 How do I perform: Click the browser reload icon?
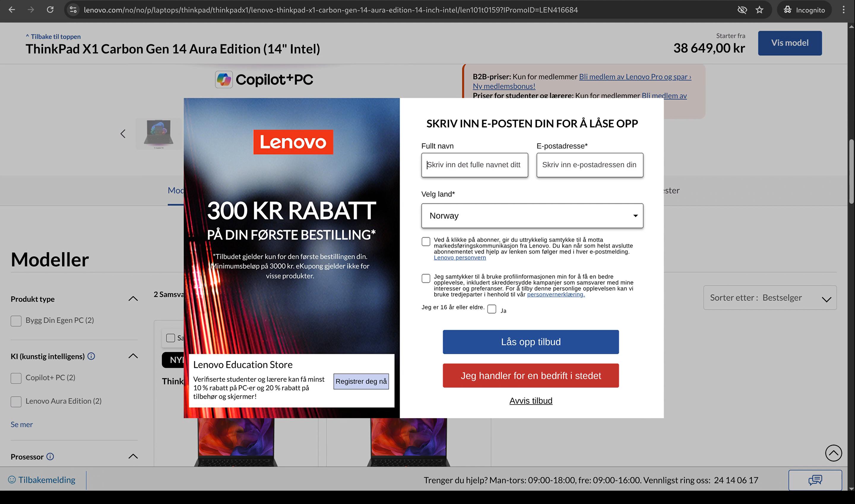(50, 10)
